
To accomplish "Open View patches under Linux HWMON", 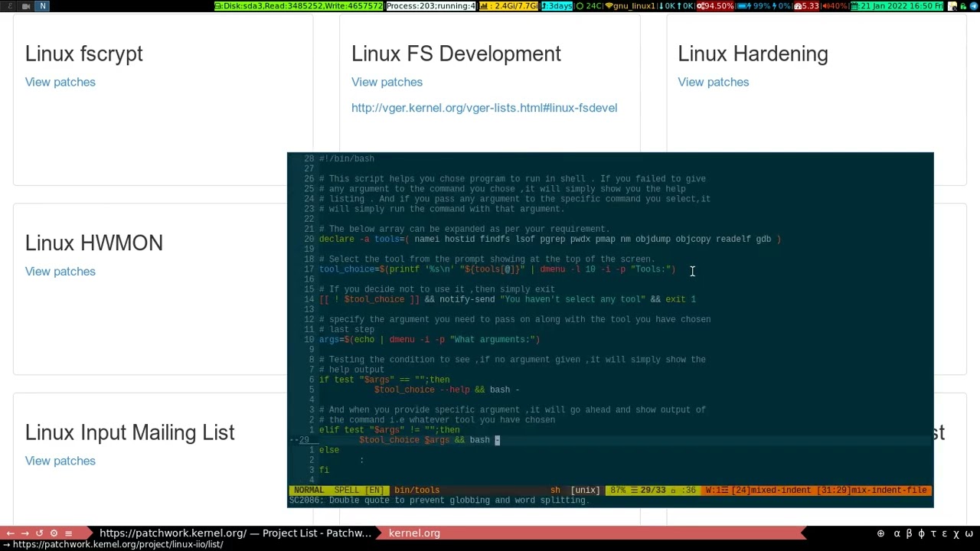I will tap(60, 272).
